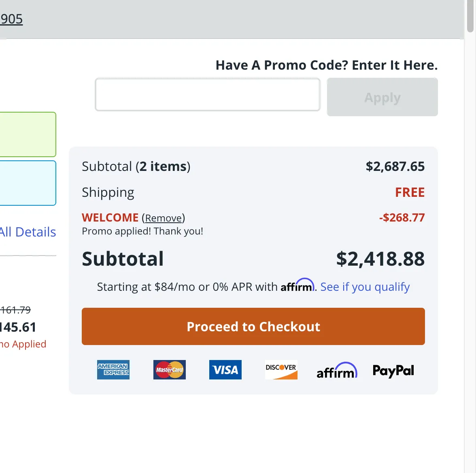
Task: Click the light blue outlined box
Action: click(x=28, y=183)
